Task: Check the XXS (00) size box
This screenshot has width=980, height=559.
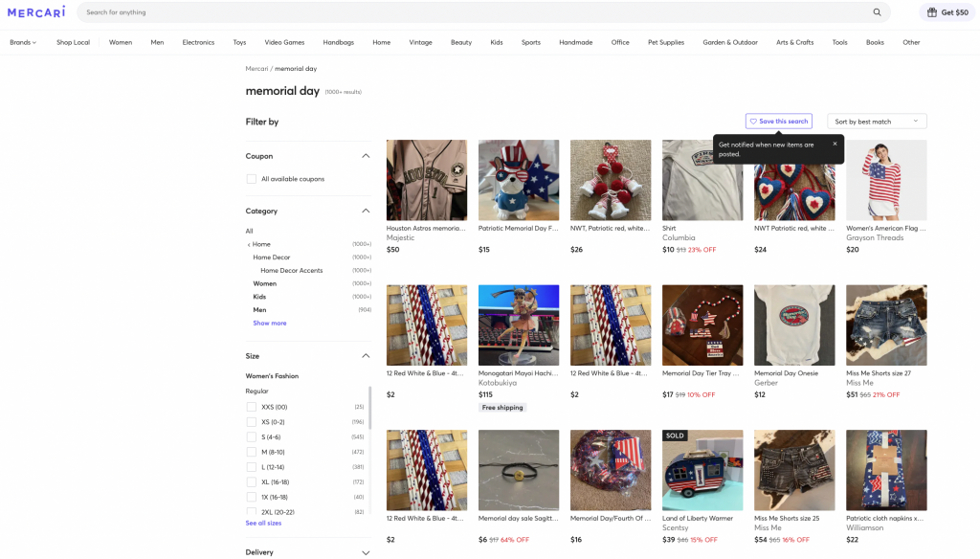Action: point(252,407)
